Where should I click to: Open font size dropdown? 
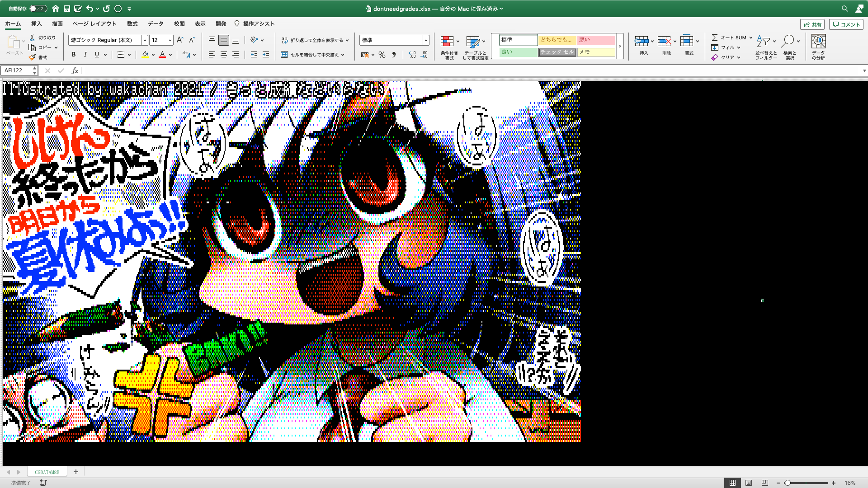point(170,40)
